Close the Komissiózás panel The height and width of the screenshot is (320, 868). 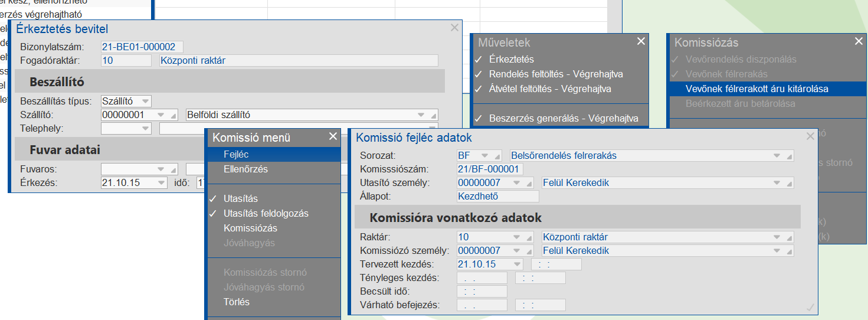tap(859, 41)
